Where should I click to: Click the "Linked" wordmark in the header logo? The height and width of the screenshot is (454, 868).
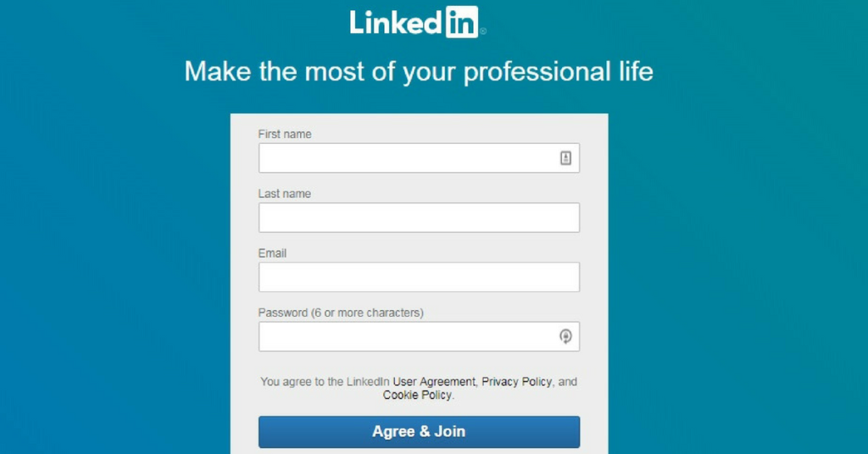[395, 23]
